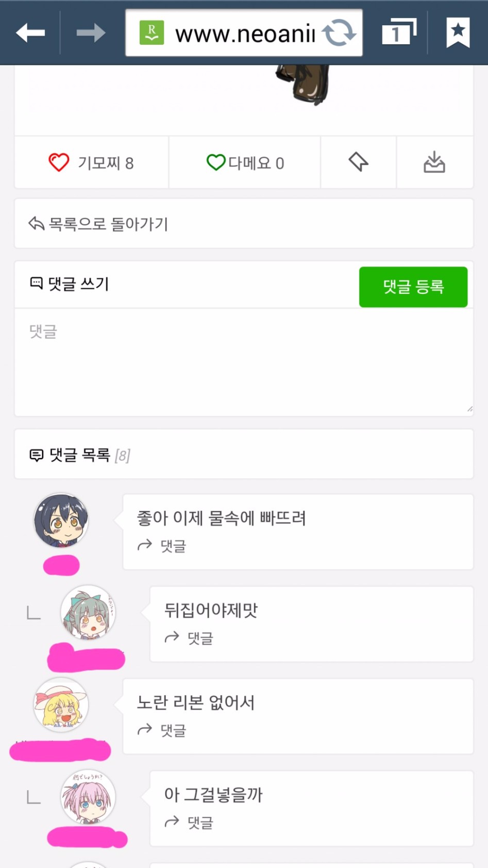Tap the browser back arrow
The height and width of the screenshot is (868, 488).
pos(30,33)
